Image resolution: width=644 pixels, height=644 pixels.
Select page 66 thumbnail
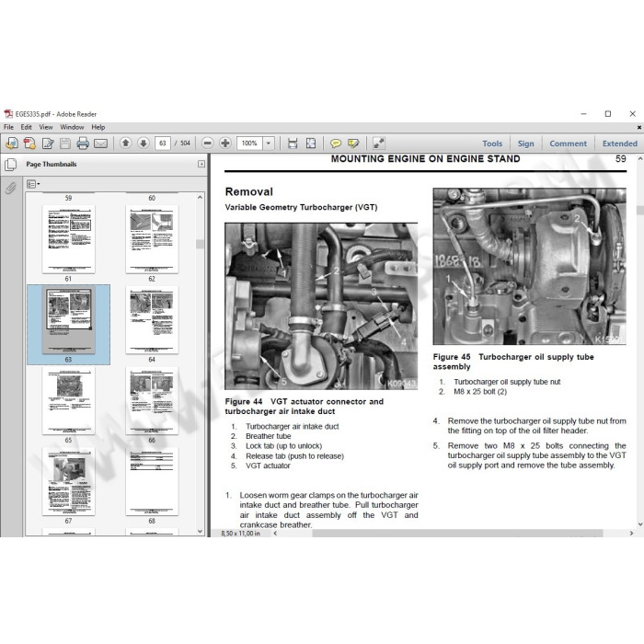152,400
